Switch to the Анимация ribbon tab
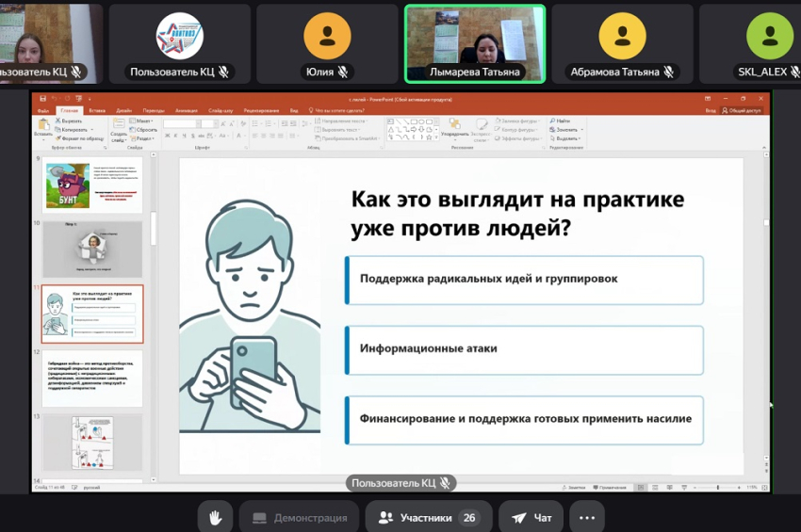 tap(187, 110)
